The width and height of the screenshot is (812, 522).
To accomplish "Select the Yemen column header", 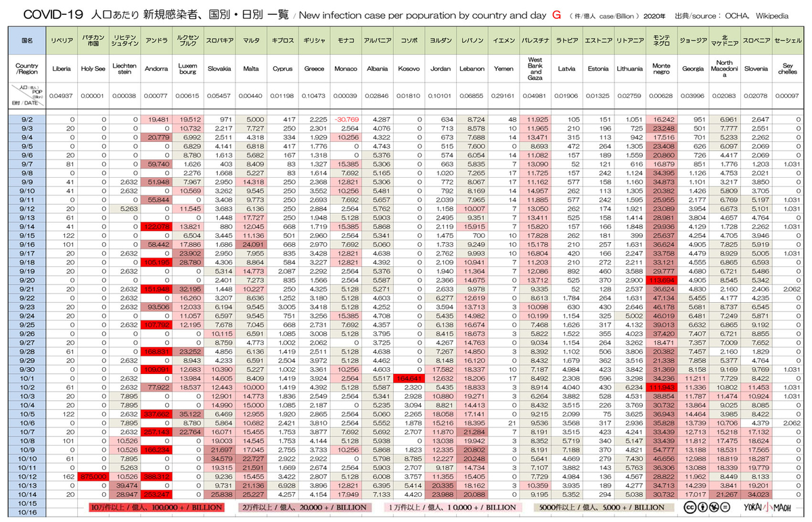I will coord(503,68).
